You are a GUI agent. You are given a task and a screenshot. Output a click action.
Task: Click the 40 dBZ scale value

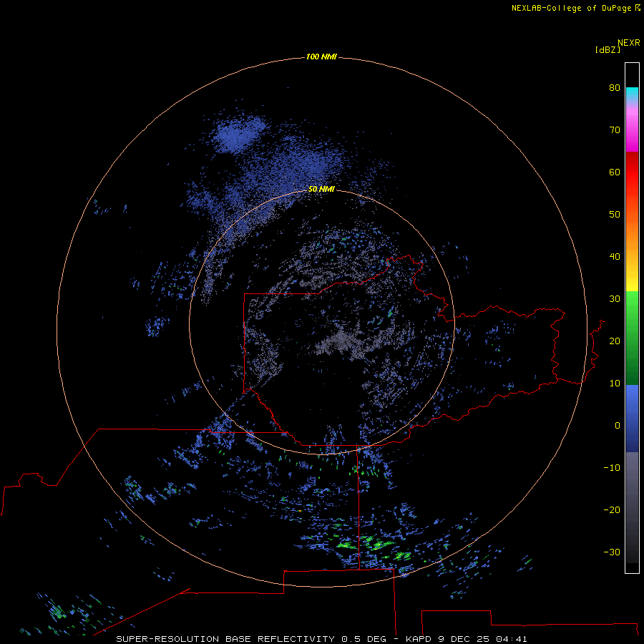point(615,257)
